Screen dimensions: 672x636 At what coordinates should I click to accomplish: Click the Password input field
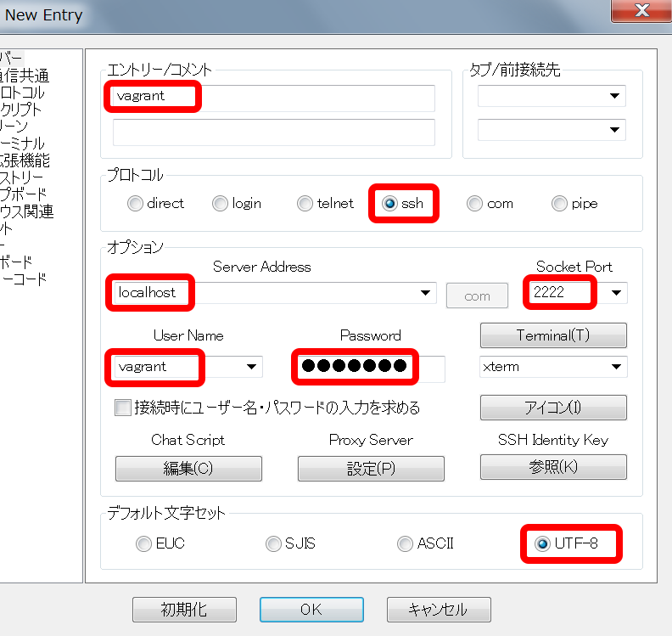(x=368, y=367)
